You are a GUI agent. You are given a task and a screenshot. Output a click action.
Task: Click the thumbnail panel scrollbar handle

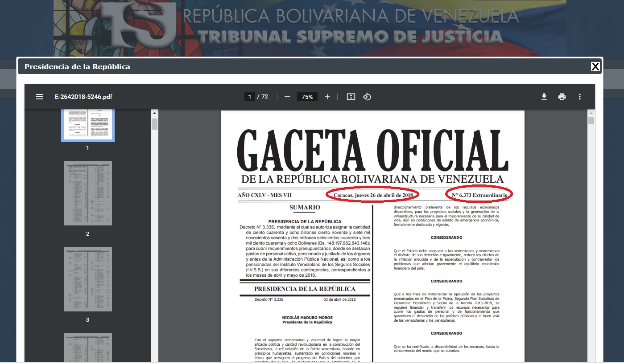click(x=154, y=124)
